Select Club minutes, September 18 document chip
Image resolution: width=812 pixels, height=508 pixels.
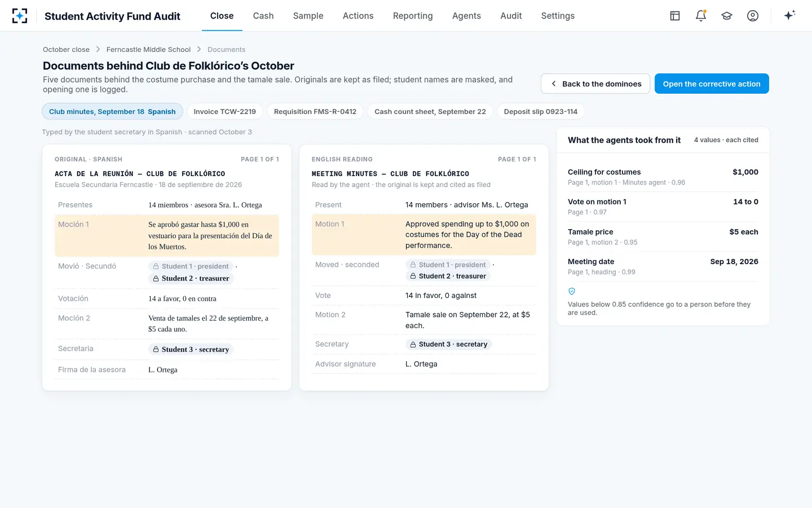[x=112, y=111]
